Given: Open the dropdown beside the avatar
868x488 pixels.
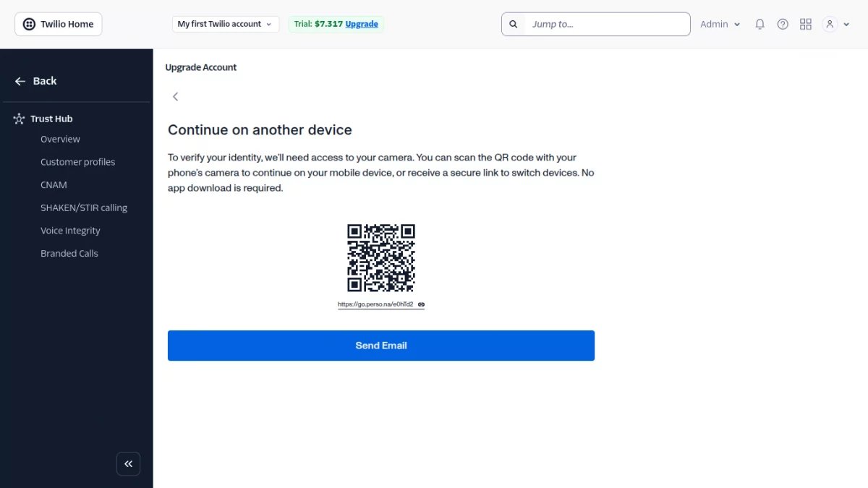Looking at the screenshot, I should tap(846, 24).
